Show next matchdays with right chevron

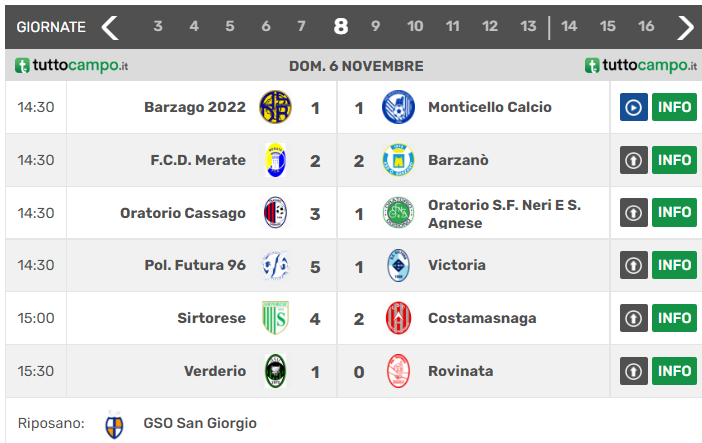(x=685, y=27)
